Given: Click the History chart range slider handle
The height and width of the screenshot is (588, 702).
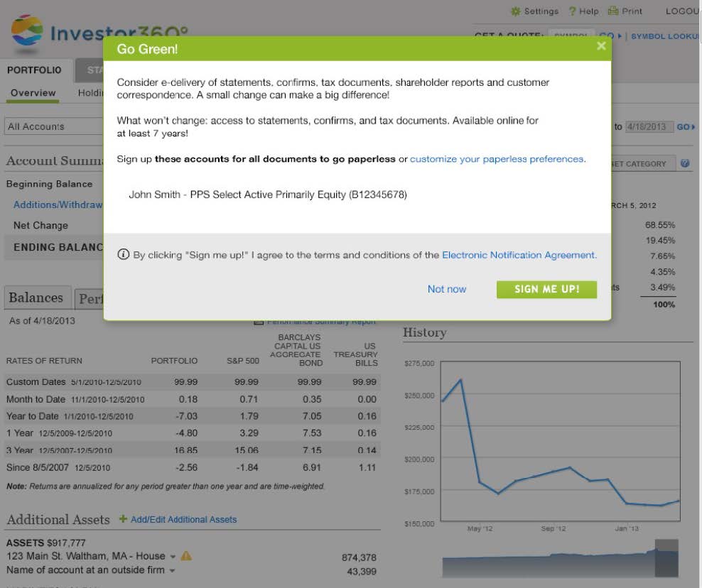Looking at the screenshot, I should [666, 557].
